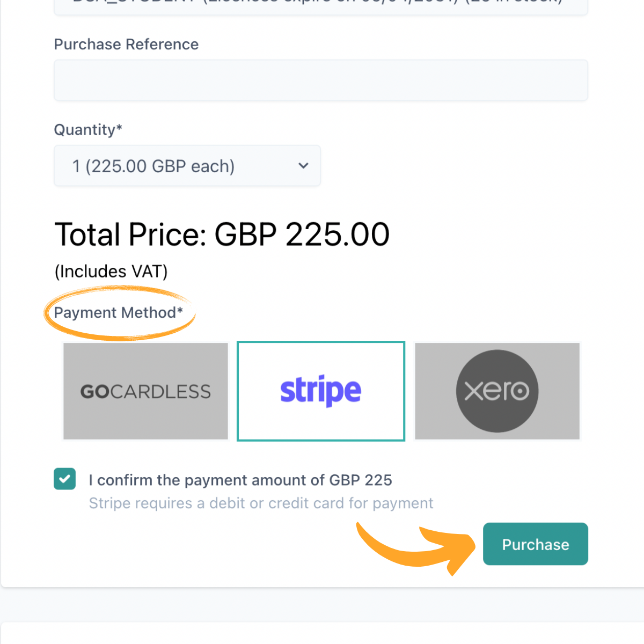The image size is (644, 644).
Task: Open the Quantity dropdown
Action: coord(187,166)
